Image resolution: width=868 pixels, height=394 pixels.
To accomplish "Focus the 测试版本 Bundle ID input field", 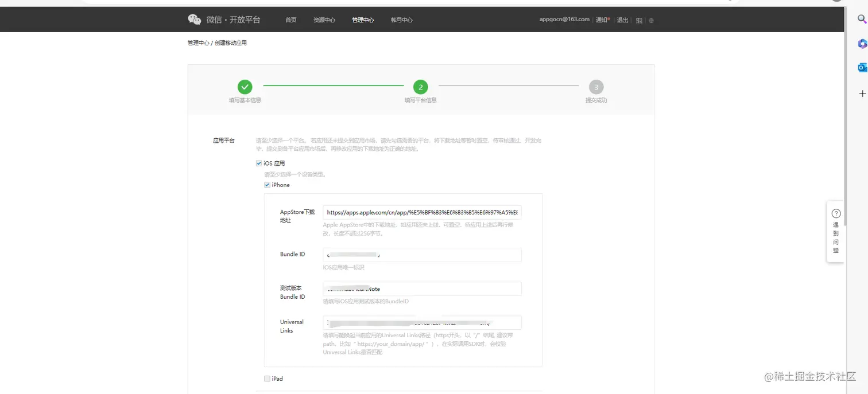I will click(422, 289).
